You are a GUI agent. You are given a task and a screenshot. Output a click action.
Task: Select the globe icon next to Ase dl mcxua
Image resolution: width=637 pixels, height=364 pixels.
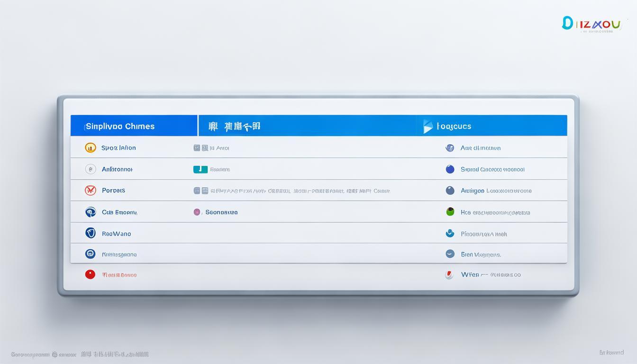pos(449,147)
